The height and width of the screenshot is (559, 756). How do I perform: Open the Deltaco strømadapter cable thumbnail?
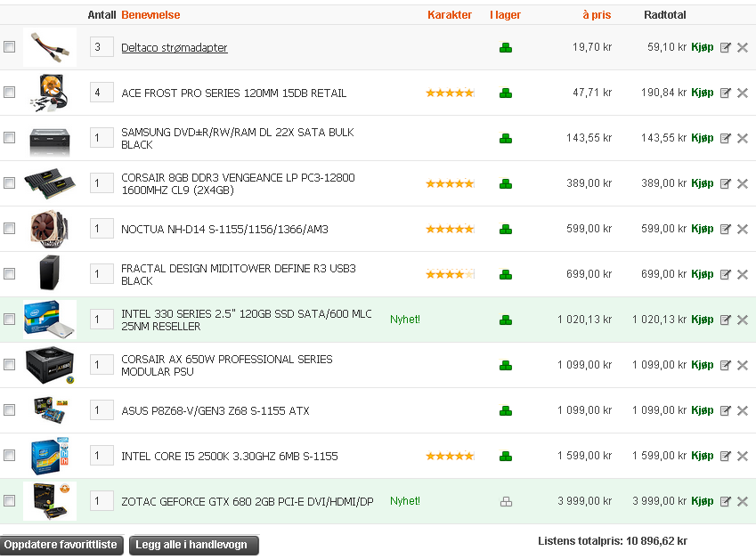[50, 47]
